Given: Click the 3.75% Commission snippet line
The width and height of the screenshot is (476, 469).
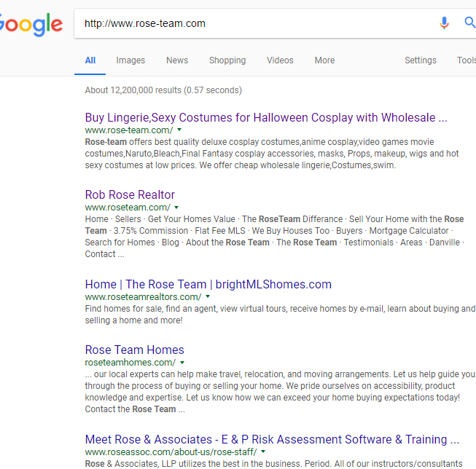Looking at the screenshot, I should coord(269,231).
